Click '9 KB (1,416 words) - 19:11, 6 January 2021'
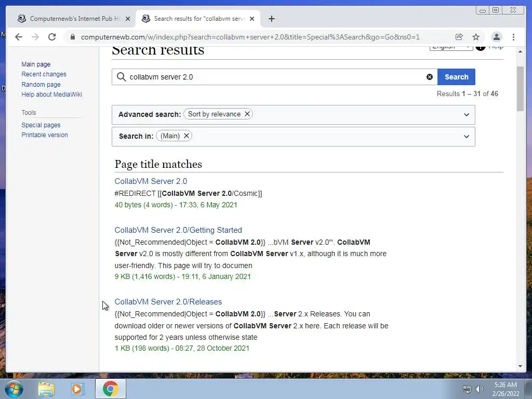The height and width of the screenshot is (399, 532). tap(182, 276)
